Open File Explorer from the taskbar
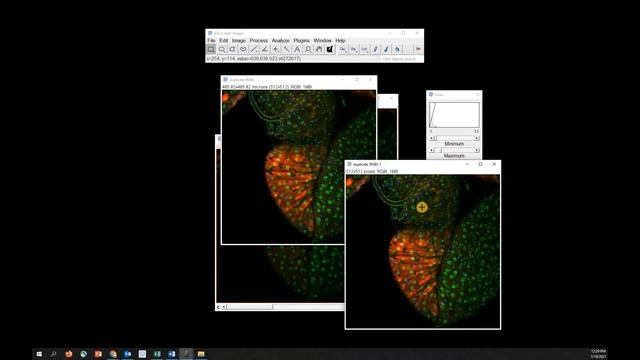The height and width of the screenshot is (360, 640). (201, 354)
